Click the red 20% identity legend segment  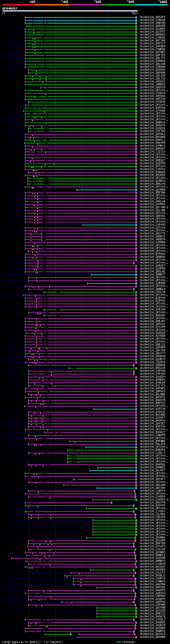[19, 5]
